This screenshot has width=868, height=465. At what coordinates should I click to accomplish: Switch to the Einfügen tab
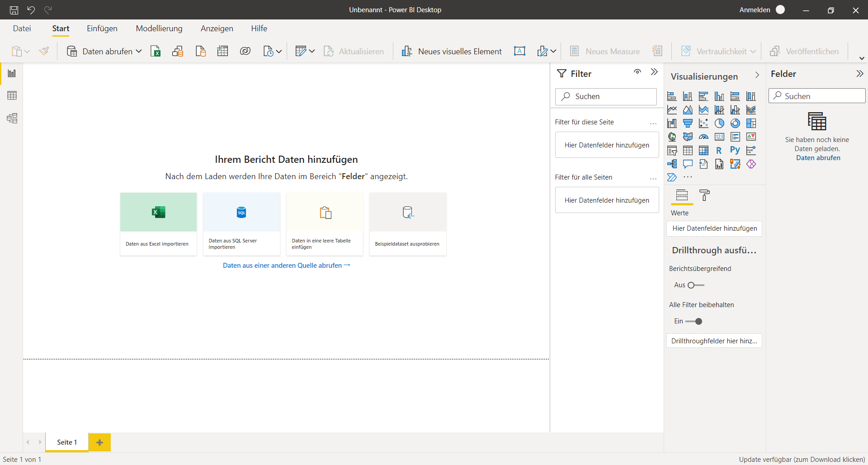click(102, 28)
